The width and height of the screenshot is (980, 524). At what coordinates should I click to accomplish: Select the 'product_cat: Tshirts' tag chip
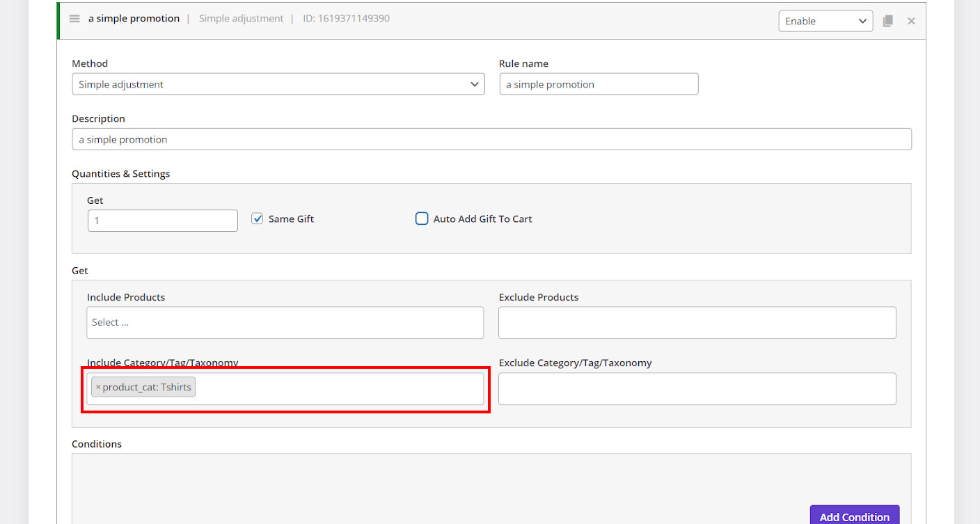[147, 388]
